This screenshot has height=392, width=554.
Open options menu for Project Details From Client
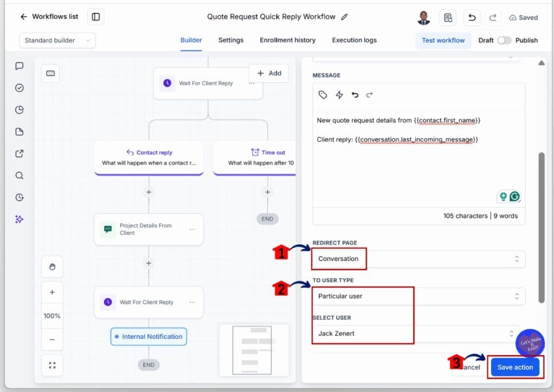point(192,229)
